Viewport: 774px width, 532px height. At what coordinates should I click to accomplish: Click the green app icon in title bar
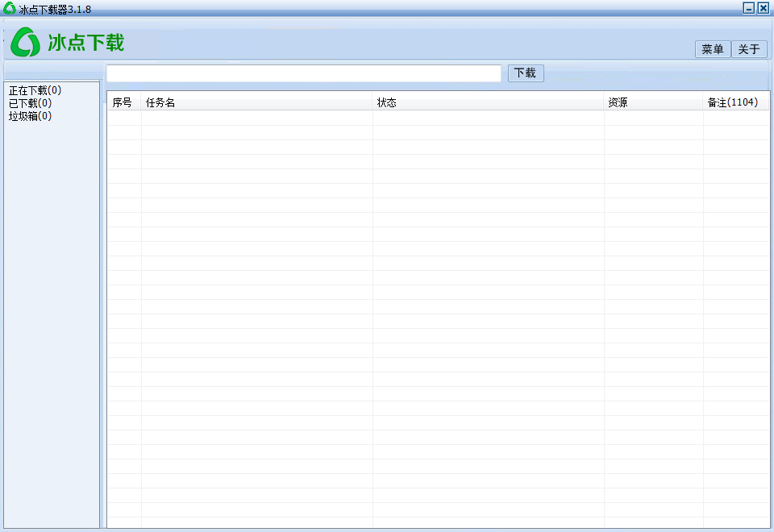pos(10,9)
